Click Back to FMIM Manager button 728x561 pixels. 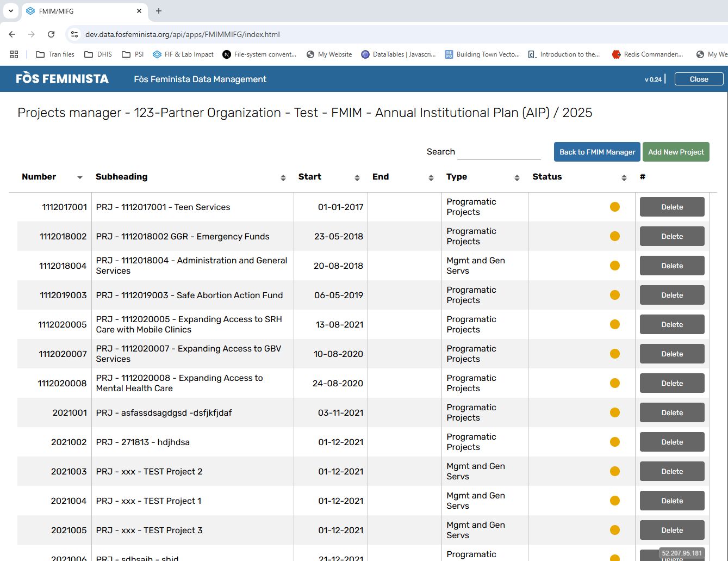[597, 152]
